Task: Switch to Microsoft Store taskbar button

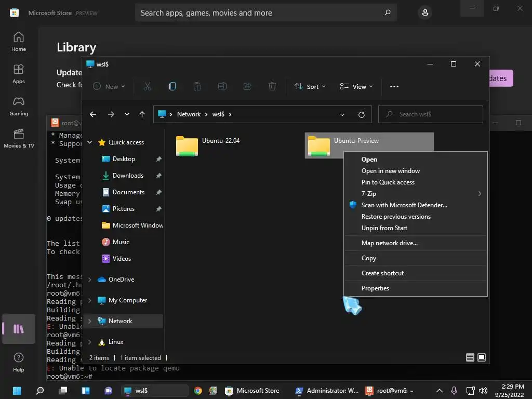Action: (253, 391)
